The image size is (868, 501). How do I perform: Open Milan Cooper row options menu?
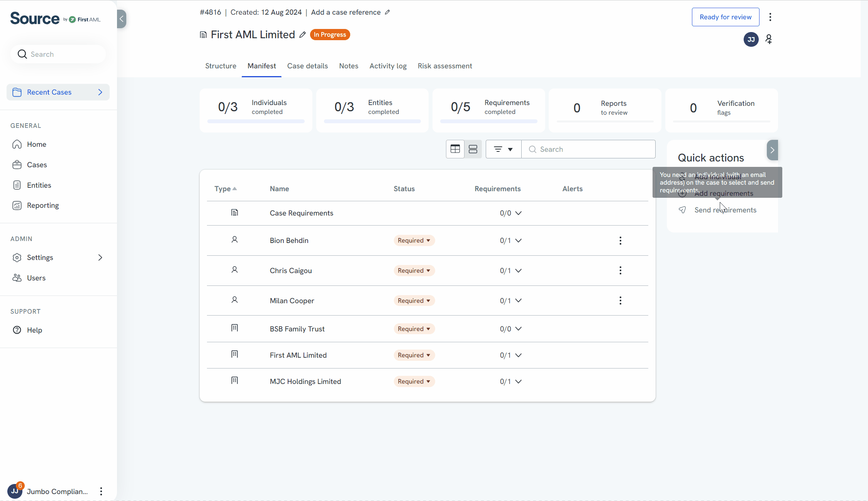click(x=620, y=301)
